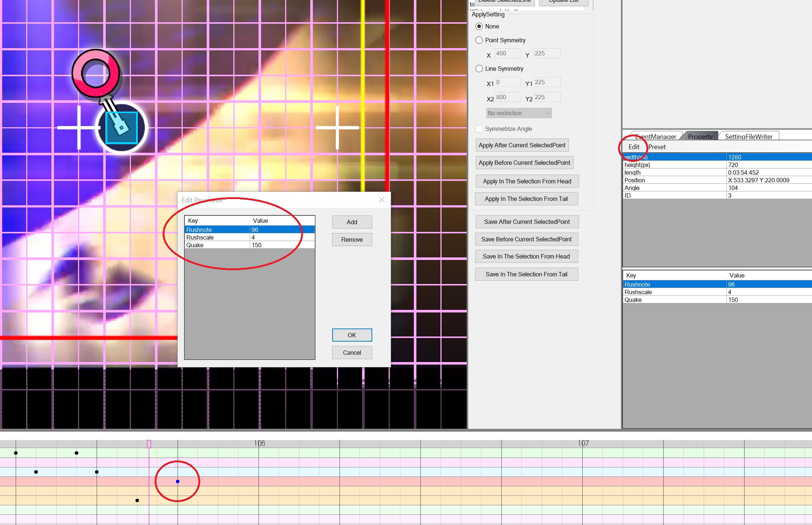The width and height of the screenshot is (812, 525).
Task: Select the None radio option
Action: pyautogui.click(x=479, y=26)
